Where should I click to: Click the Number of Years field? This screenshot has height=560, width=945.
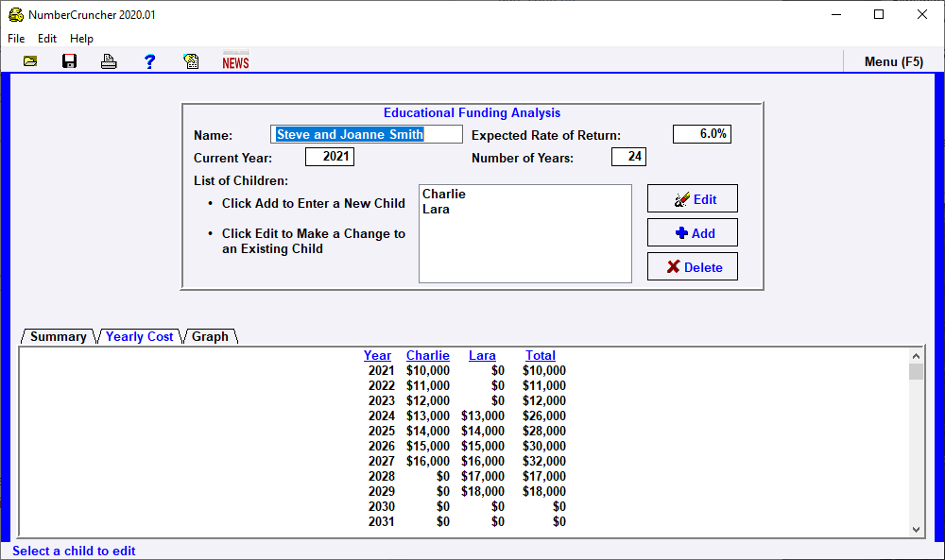628,157
